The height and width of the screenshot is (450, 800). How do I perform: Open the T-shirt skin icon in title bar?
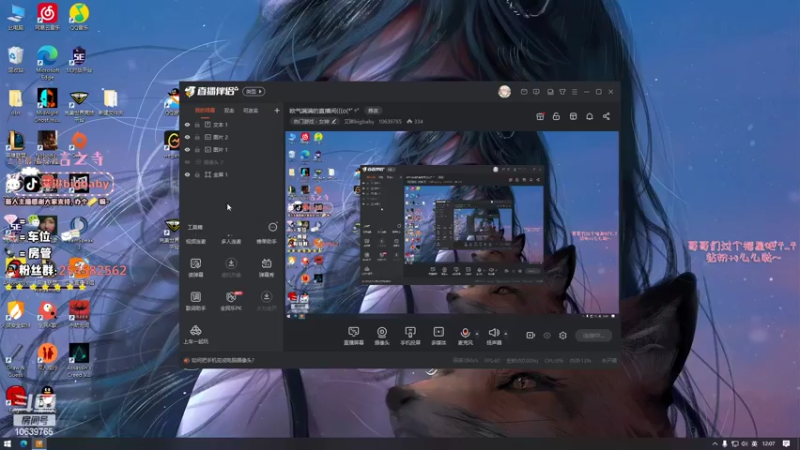(562, 92)
